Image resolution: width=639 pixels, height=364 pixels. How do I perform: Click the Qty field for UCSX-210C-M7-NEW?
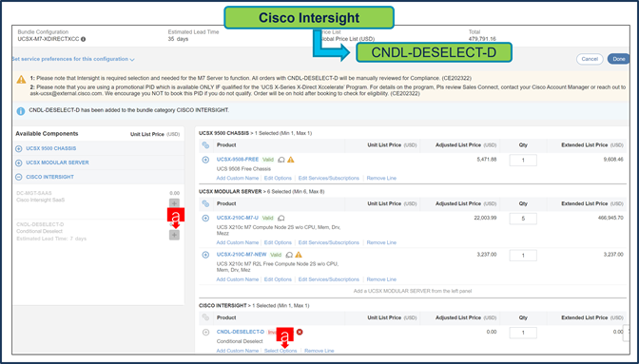523,256
